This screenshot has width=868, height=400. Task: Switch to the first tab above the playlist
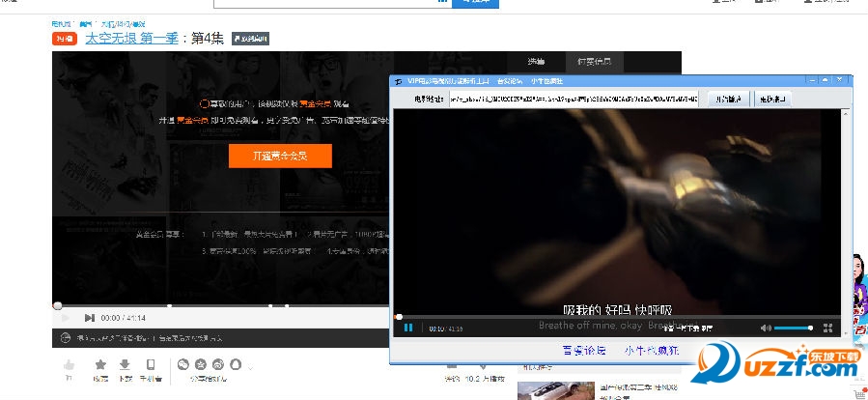536,62
